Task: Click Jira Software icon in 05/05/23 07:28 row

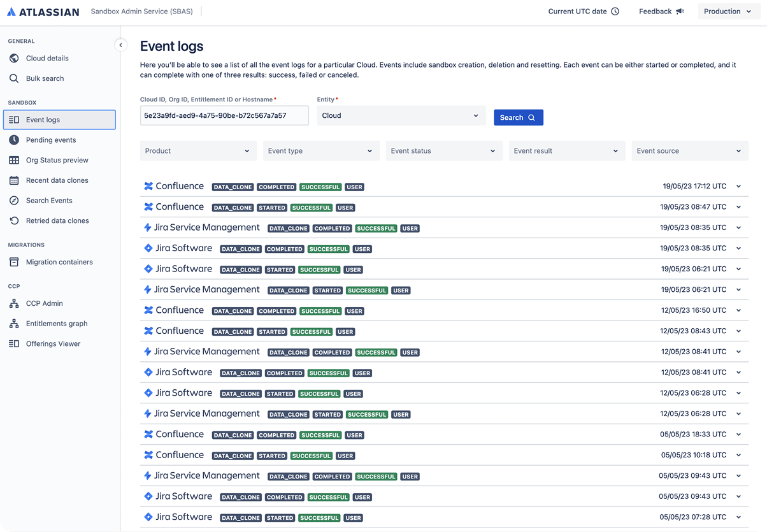Action: point(148,517)
